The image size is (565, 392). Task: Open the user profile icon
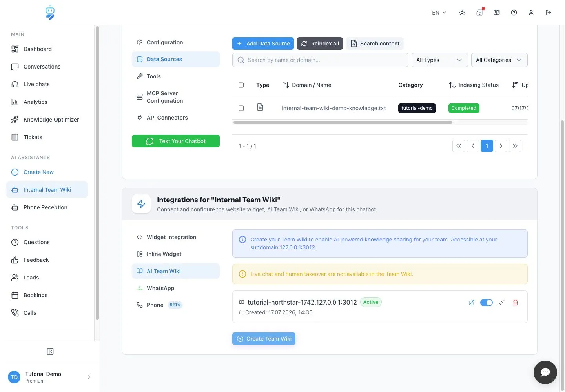[x=531, y=13]
